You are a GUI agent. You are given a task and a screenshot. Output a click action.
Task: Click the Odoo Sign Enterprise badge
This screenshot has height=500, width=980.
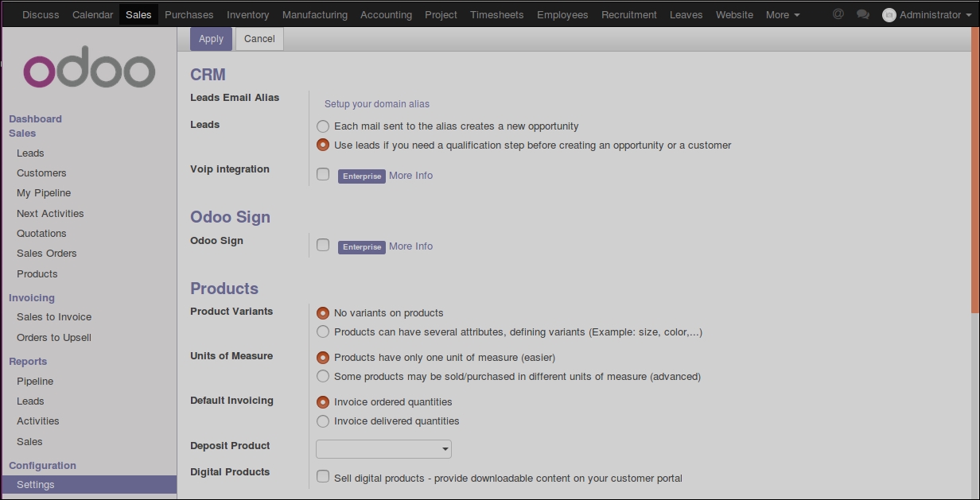click(362, 247)
